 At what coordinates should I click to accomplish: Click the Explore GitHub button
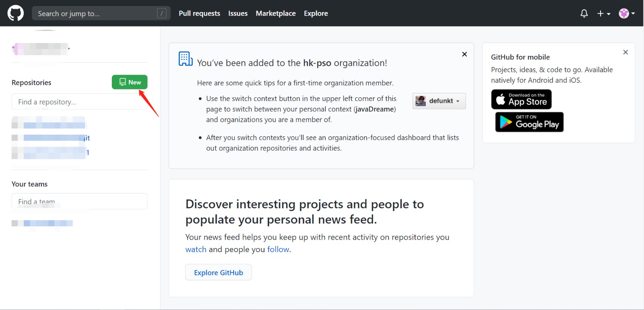pyautogui.click(x=219, y=272)
